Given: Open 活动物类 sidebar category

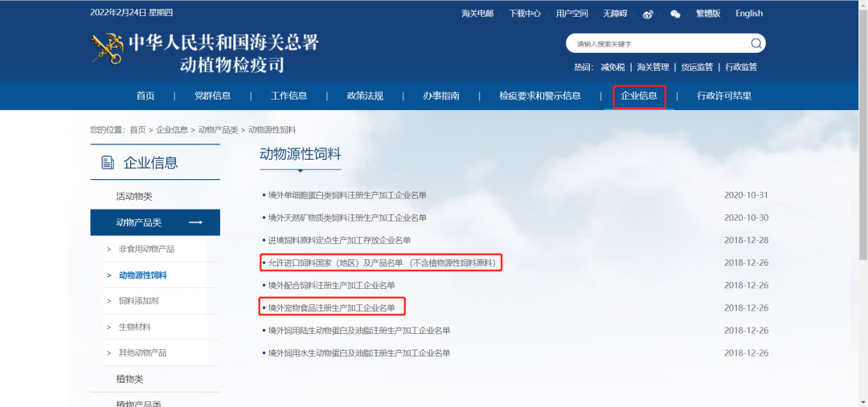Looking at the screenshot, I should click(133, 197).
